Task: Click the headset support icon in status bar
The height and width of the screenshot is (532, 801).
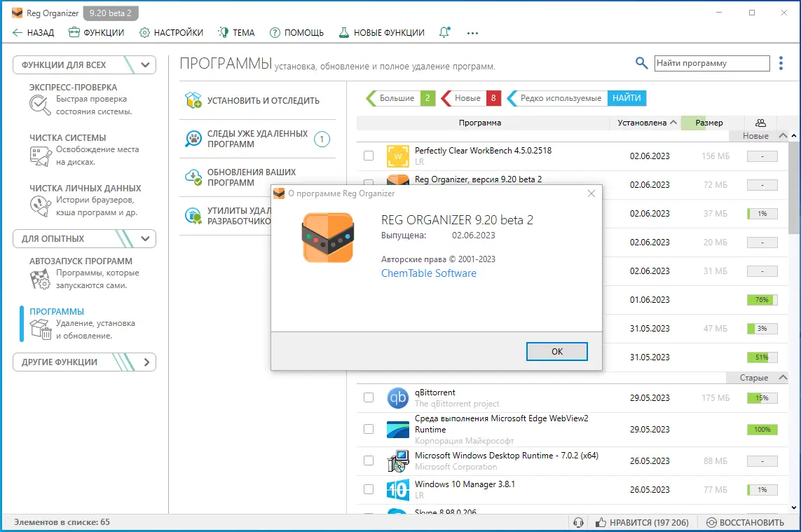Action: click(x=578, y=522)
